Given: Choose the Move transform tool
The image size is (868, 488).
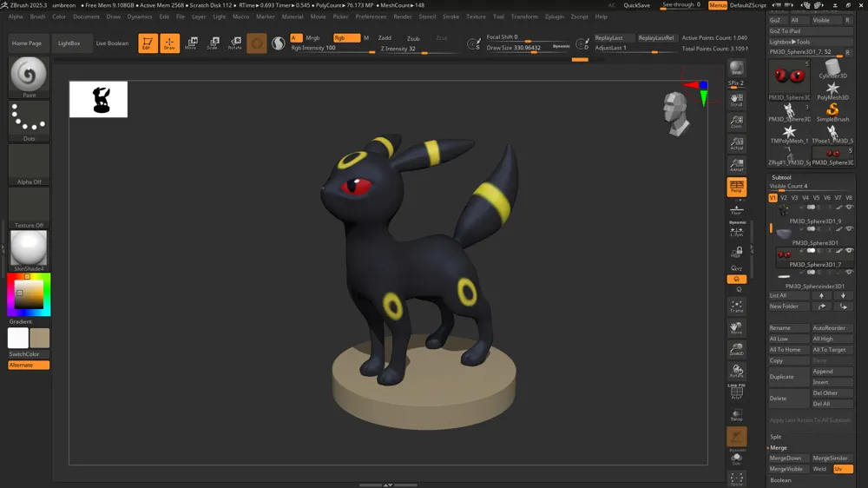Looking at the screenshot, I should [x=191, y=43].
